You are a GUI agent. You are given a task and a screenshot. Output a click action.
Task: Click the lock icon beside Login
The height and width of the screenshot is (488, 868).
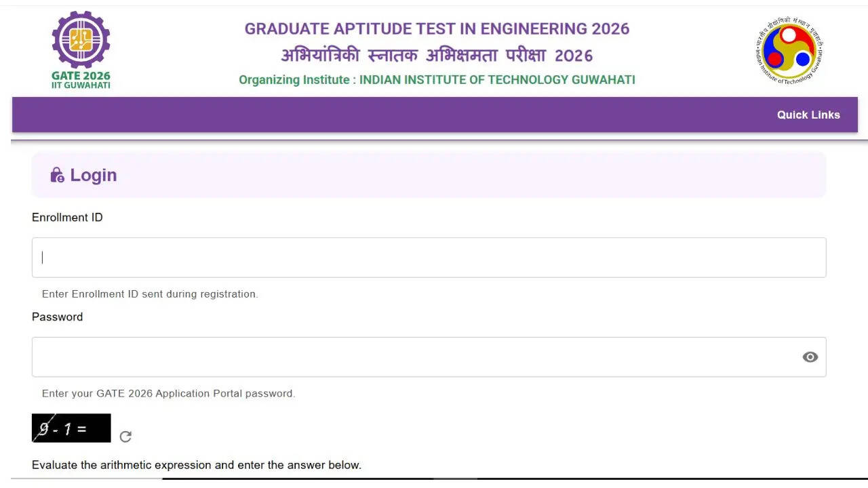[57, 176]
